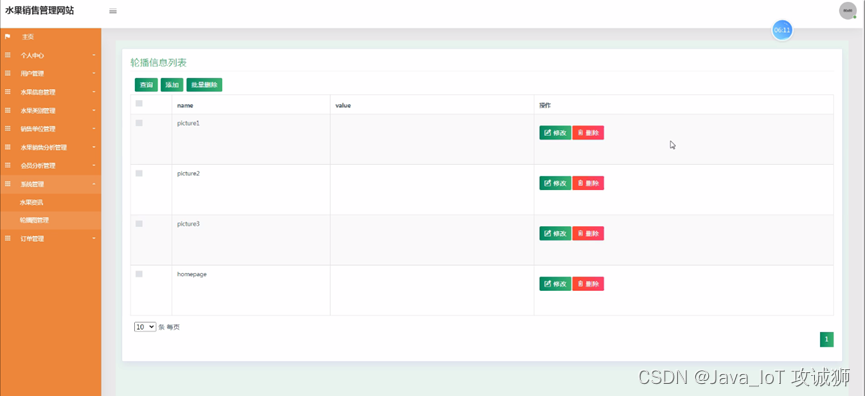This screenshot has height=396, width=865.
Task: Go to 主页 in the sidebar
Action: pos(28,37)
